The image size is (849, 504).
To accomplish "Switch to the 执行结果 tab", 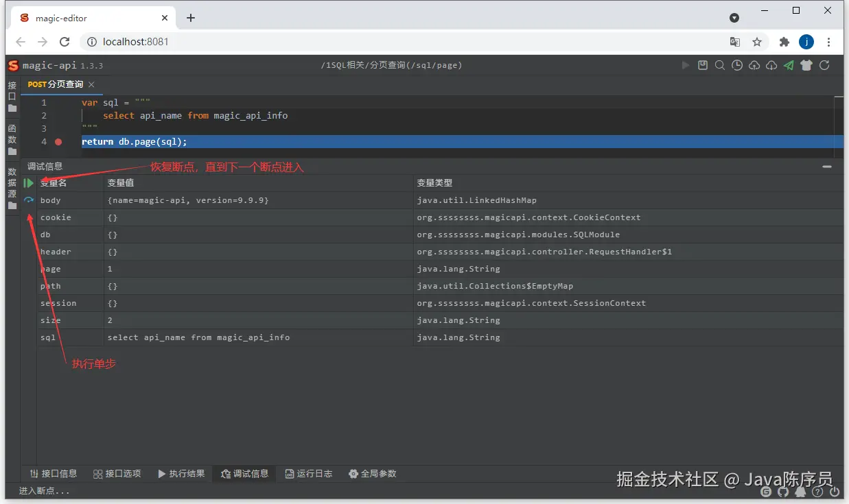I will click(x=181, y=474).
